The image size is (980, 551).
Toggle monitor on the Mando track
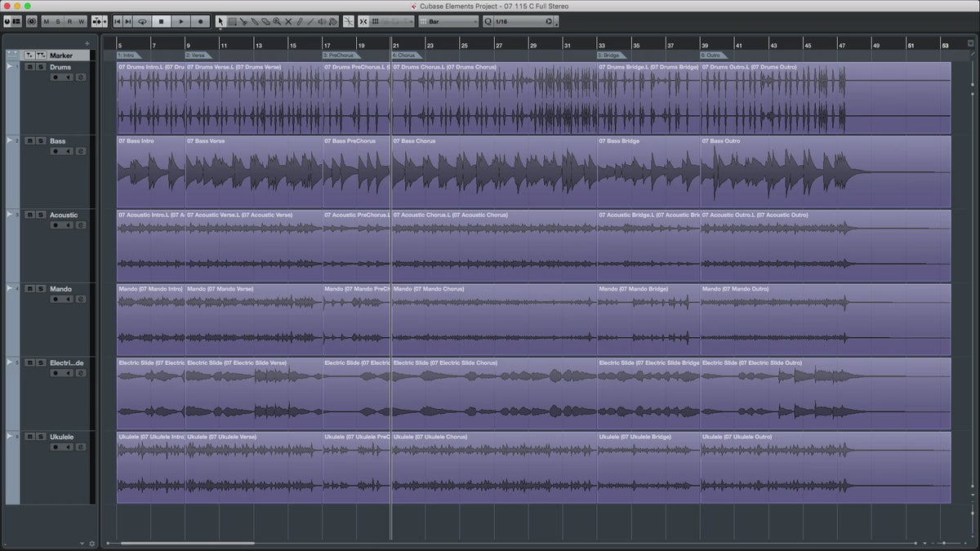69,299
